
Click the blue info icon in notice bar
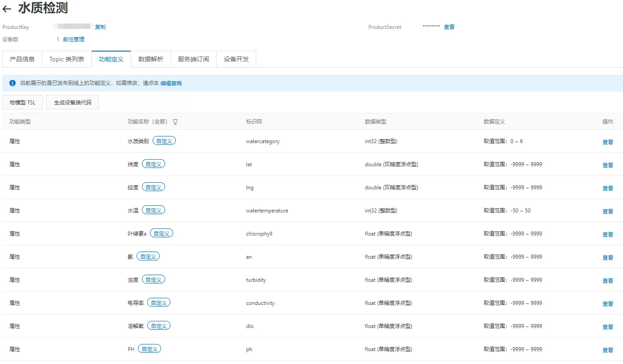click(12, 83)
